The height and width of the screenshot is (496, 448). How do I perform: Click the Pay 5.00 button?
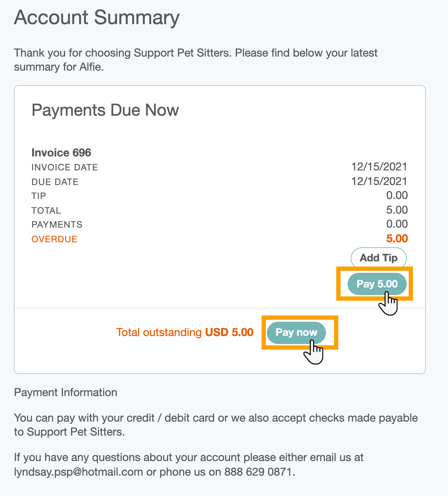click(377, 284)
